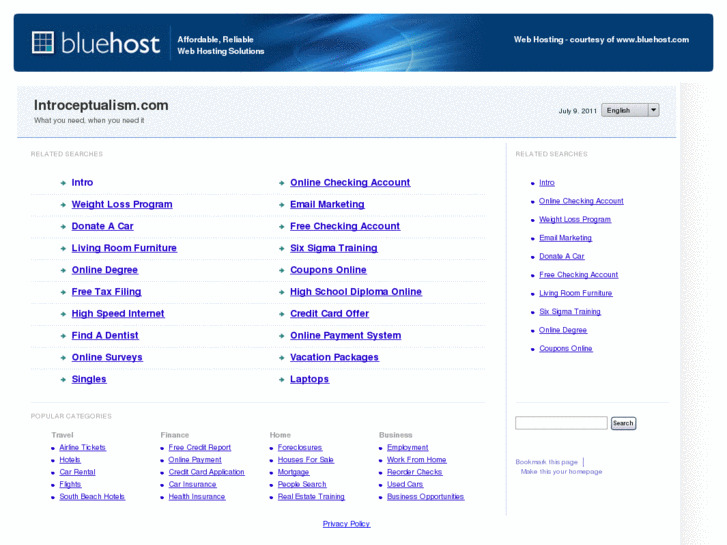Image resolution: width=727 pixels, height=545 pixels.
Task: Open the Privacy Policy link
Action: [346, 524]
